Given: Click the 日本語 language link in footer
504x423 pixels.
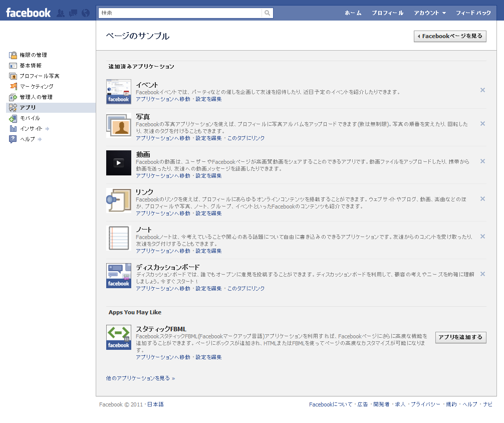Looking at the screenshot, I should tap(155, 404).
